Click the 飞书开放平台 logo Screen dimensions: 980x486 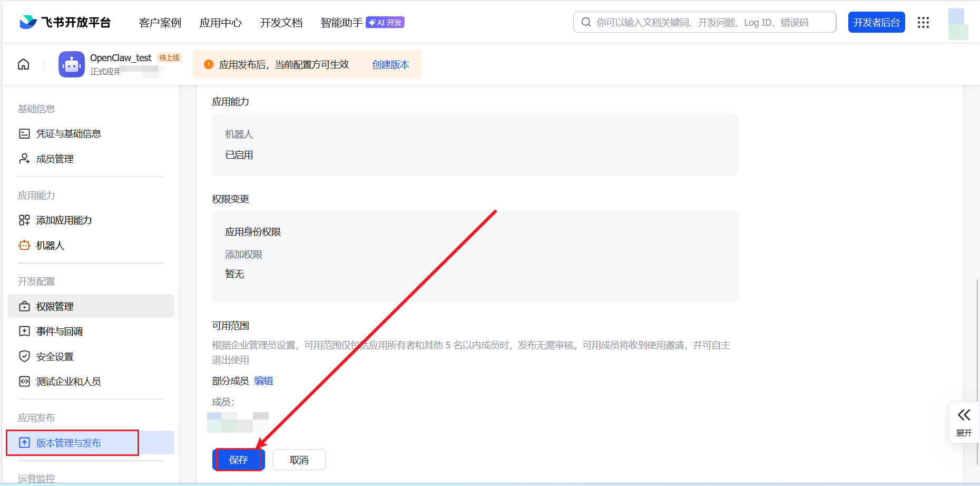pos(64,22)
